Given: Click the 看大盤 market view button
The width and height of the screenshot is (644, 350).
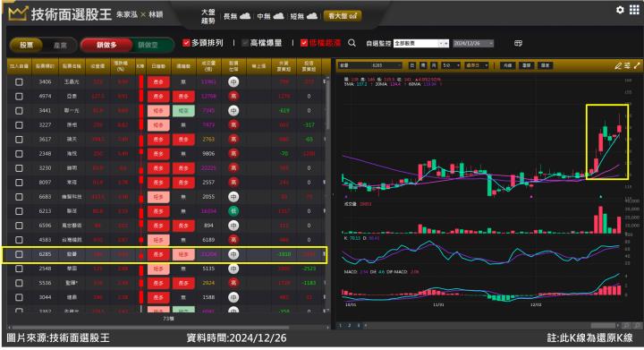Looking at the screenshot, I should click(343, 16).
